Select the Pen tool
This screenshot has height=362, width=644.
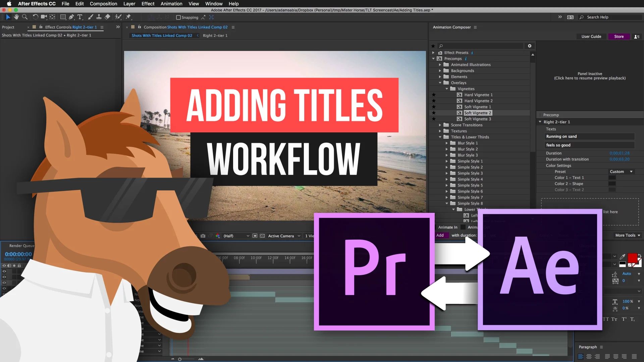[71, 17]
